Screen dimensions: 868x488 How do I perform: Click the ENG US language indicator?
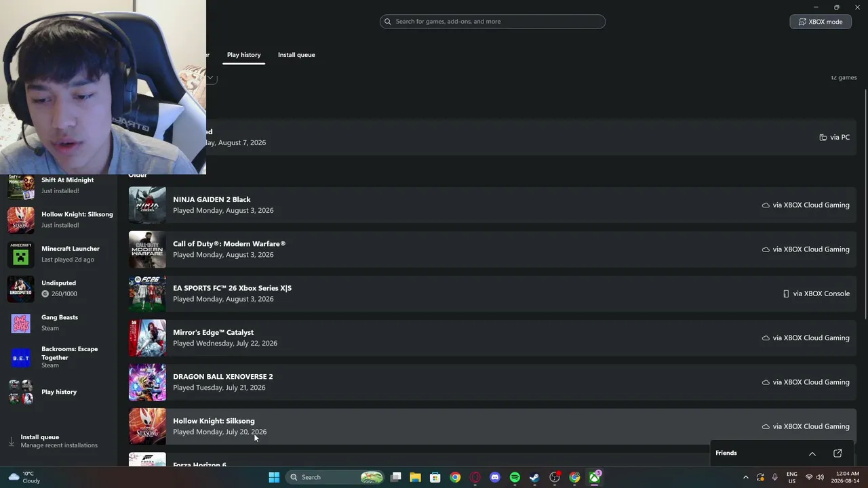(792, 477)
